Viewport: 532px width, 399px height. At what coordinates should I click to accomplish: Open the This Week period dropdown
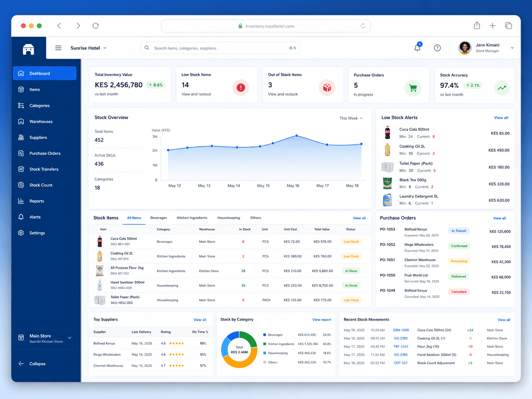tap(351, 118)
